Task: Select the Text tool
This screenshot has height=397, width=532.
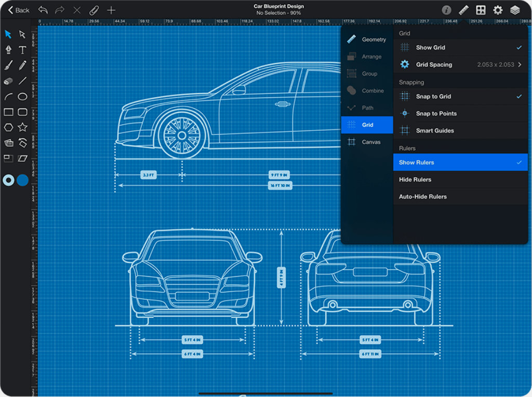Action: pyautogui.click(x=22, y=50)
